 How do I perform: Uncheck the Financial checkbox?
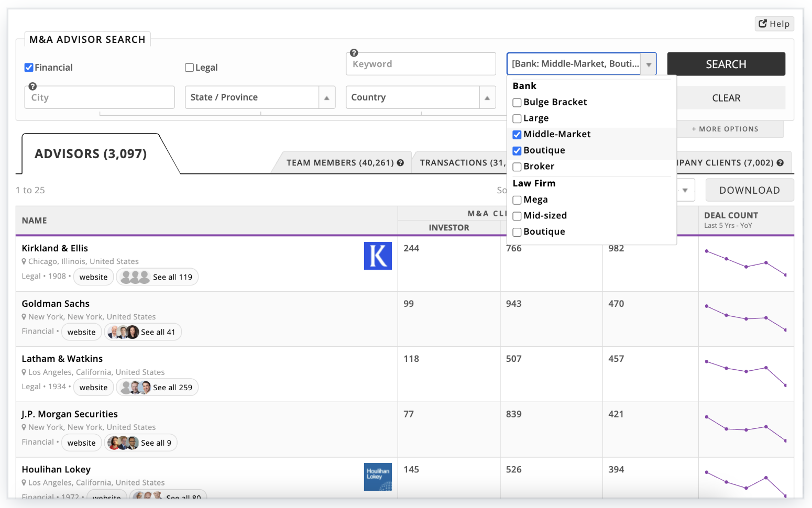(x=29, y=68)
